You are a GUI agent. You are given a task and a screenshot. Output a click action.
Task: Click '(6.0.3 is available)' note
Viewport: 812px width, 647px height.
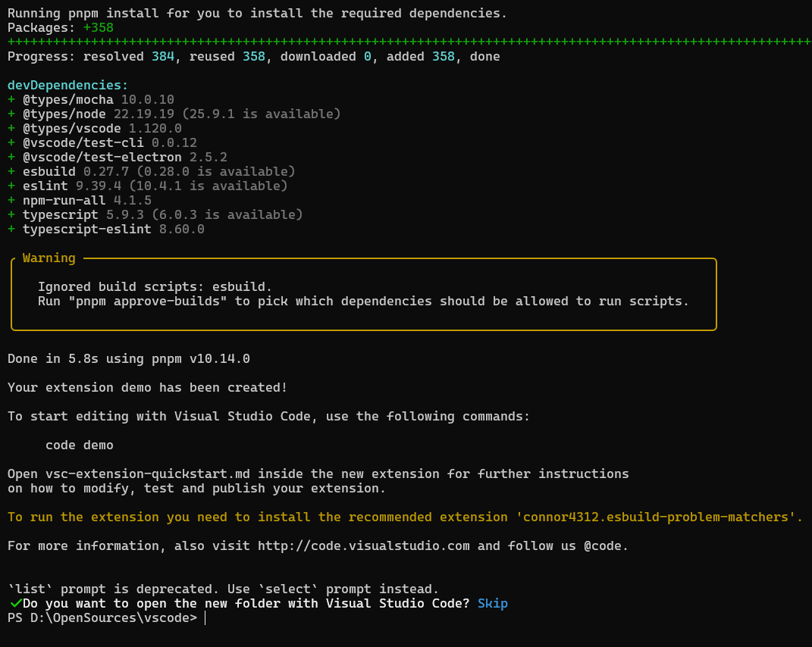(x=227, y=215)
